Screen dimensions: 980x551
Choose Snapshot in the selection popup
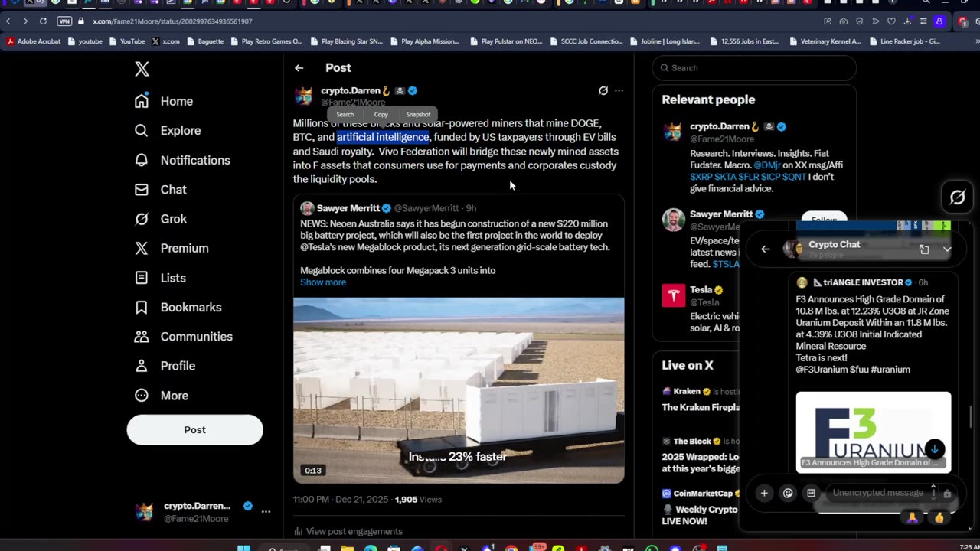point(418,114)
